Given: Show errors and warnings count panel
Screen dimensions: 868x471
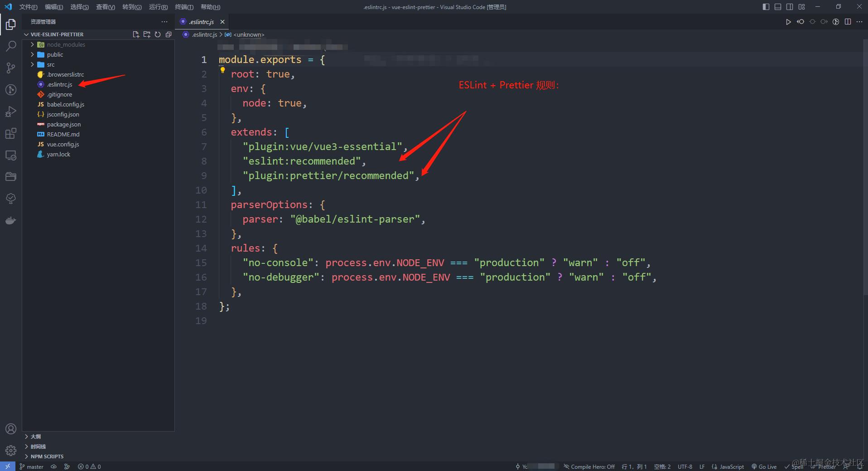Looking at the screenshot, I should click(x=89, y=466).
